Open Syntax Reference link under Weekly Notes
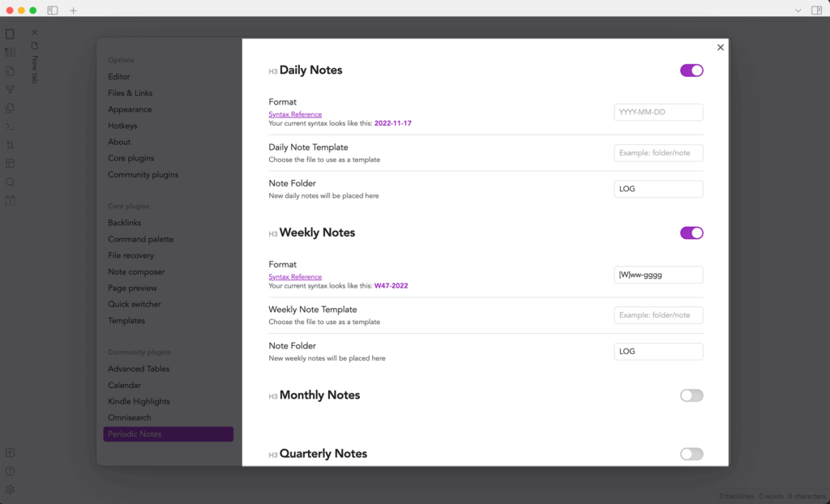Image resolution: width=830 pixels, height=504 pixels. (295, 277)
